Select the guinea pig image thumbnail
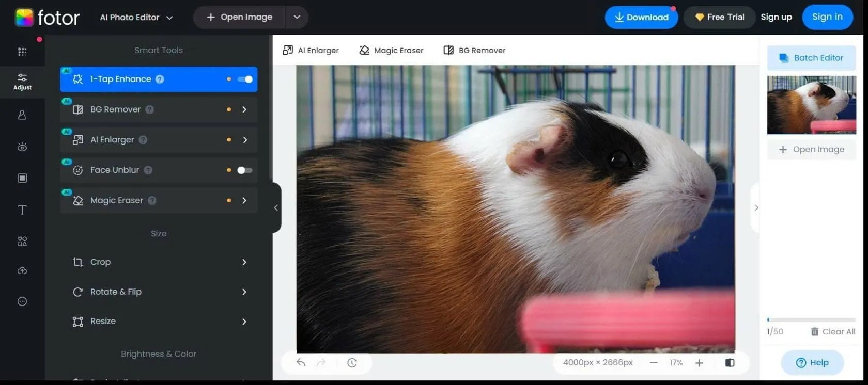The height and width of the screenshot is (385, 868). click(x=811, y=105)
